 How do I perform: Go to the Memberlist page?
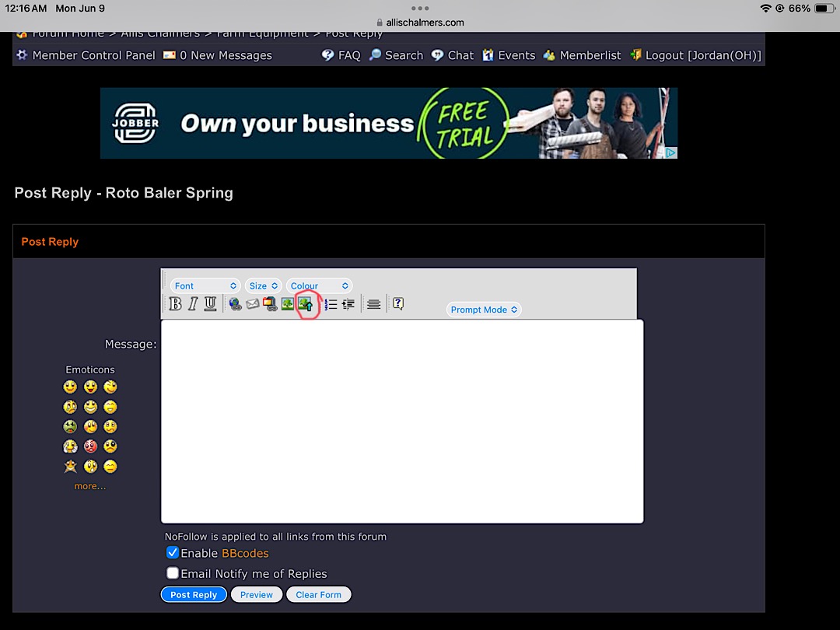coord(590,55)
